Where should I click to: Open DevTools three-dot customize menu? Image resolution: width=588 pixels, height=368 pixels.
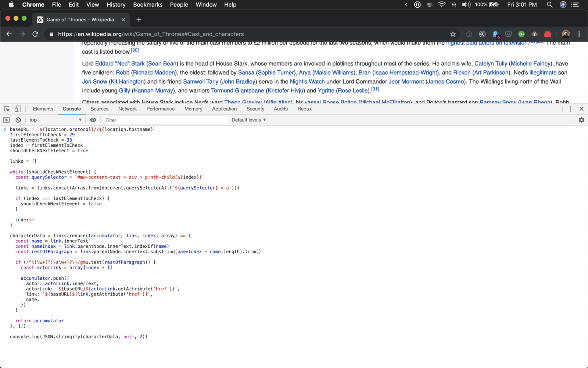click(570, 109)
